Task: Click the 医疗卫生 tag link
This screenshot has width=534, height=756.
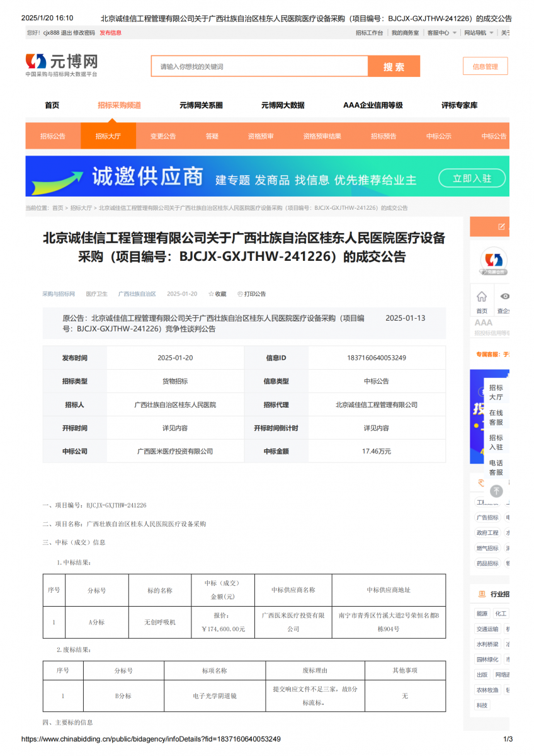Action: pos(97,294)
